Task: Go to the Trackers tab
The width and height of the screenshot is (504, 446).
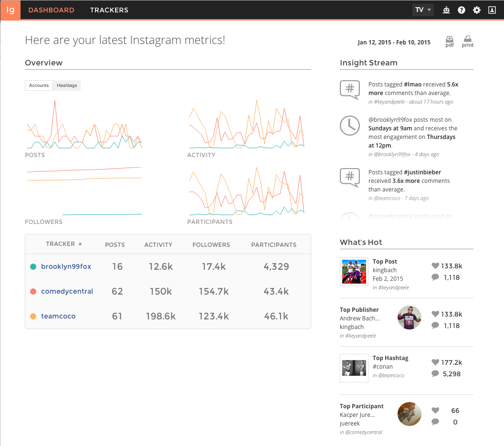Action: coord(109,10)
